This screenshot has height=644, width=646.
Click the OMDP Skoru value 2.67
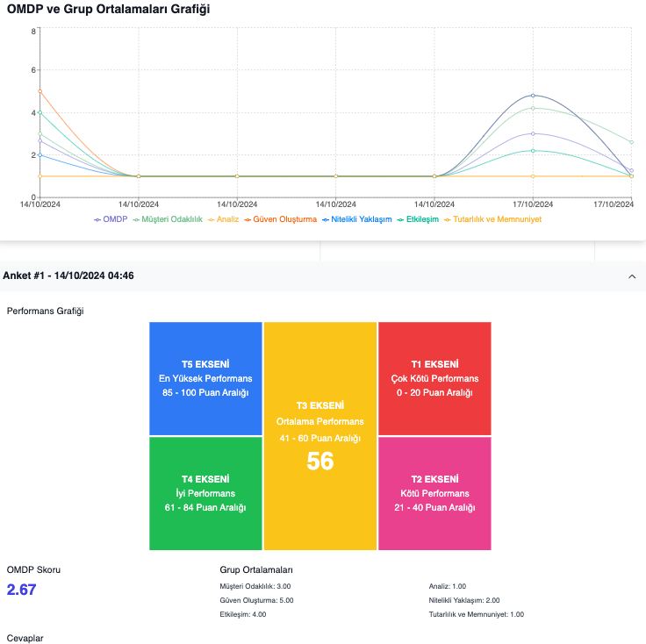pos(21,590)
